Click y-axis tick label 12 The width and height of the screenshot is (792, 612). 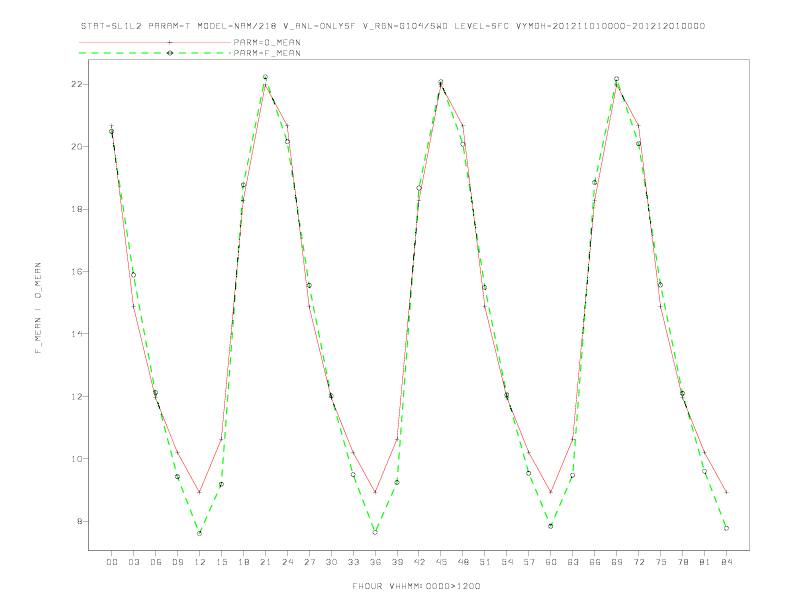[77, 396]
